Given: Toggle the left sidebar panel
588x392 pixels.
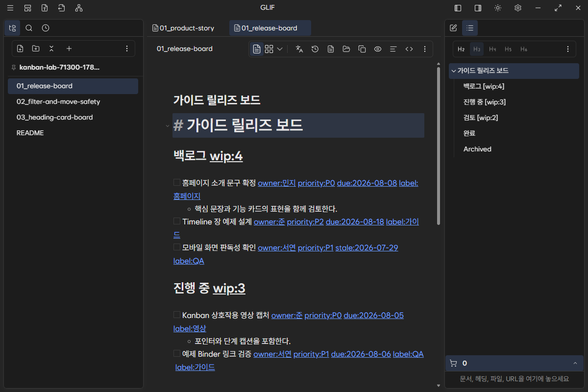Looking at the screenshot, I should tap(458, 8).
